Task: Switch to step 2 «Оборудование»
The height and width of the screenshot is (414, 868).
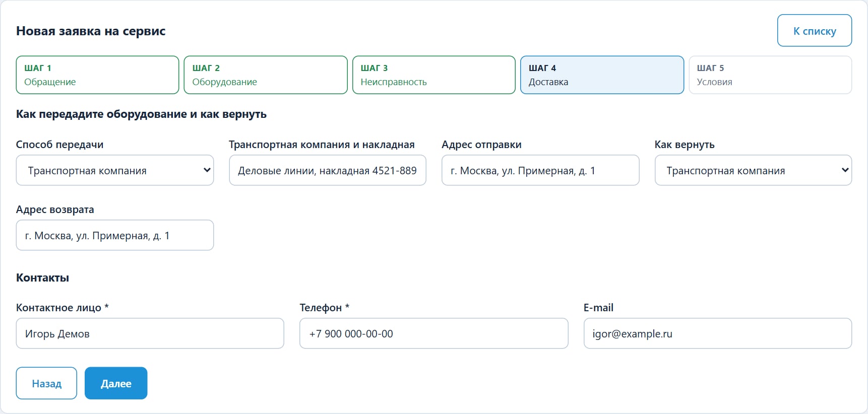Action: [266, 75]
